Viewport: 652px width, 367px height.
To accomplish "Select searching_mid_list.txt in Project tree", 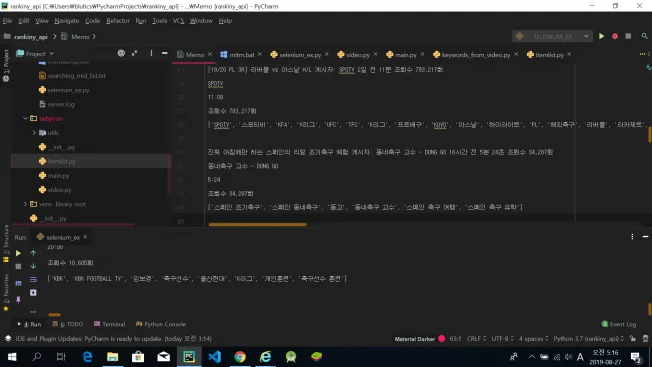I will point(76,76).
